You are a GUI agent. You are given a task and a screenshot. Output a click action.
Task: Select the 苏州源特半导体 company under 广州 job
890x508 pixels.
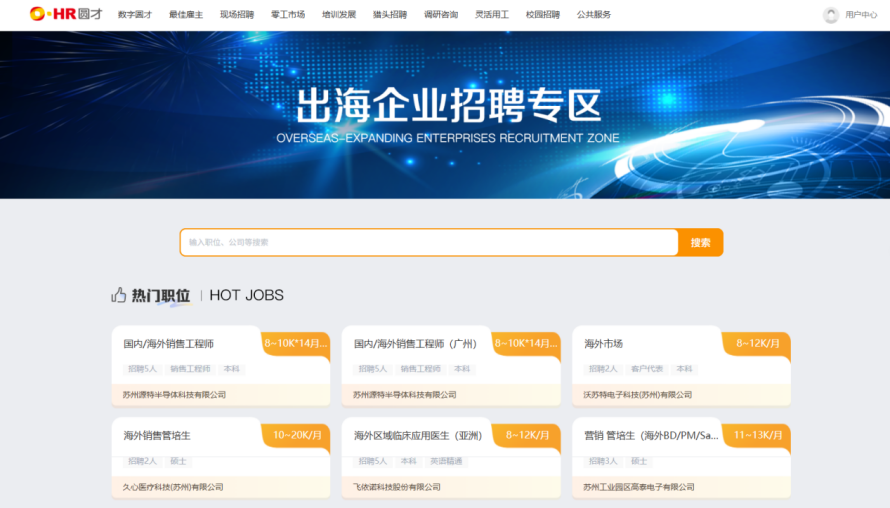405,395
